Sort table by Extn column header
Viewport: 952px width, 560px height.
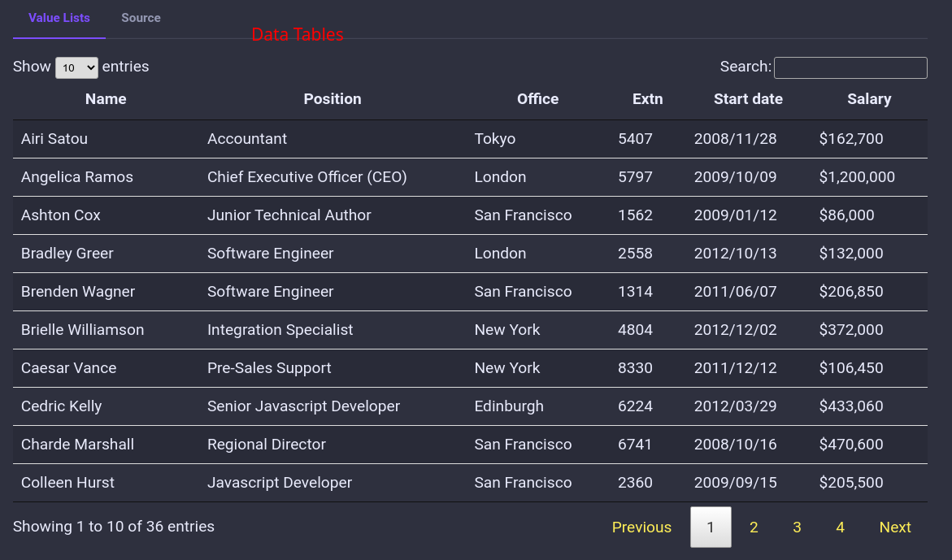click(648, 99)
